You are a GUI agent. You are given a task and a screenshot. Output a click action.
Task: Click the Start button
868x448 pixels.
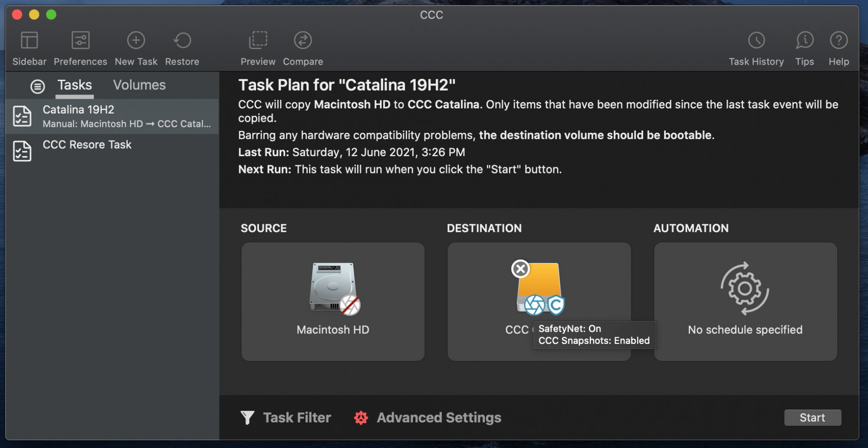click(812, 418)
